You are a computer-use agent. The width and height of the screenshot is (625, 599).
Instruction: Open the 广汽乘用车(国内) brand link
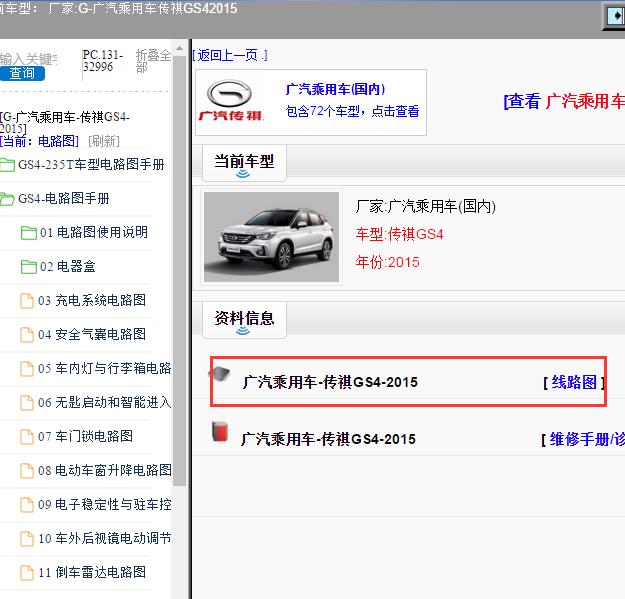coord(336,89)
